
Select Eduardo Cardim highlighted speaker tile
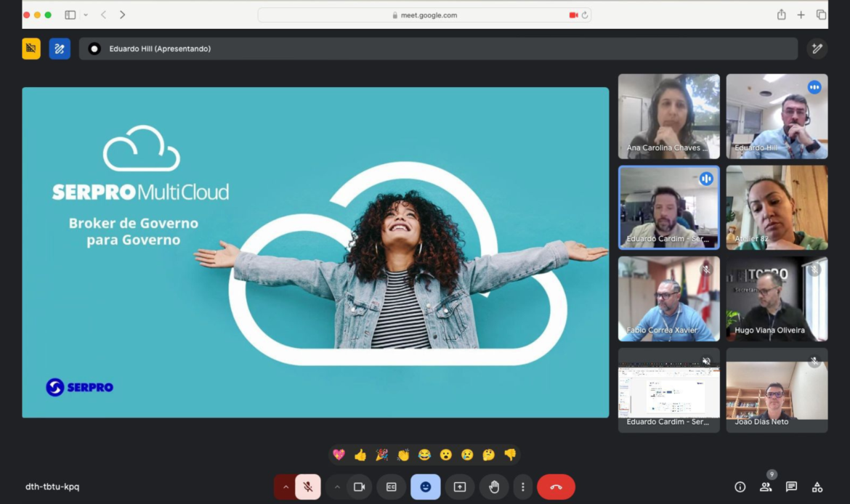pyautogui.click(x=669, y=208)
